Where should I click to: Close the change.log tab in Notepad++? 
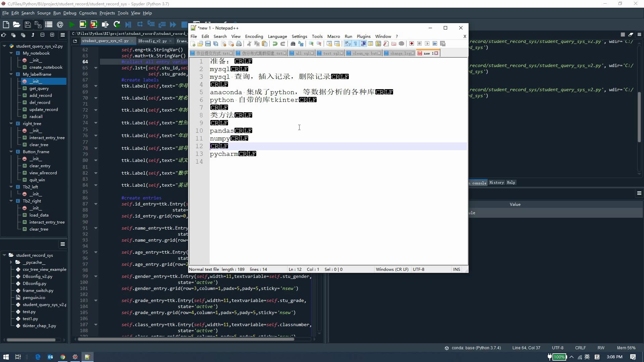413,53
